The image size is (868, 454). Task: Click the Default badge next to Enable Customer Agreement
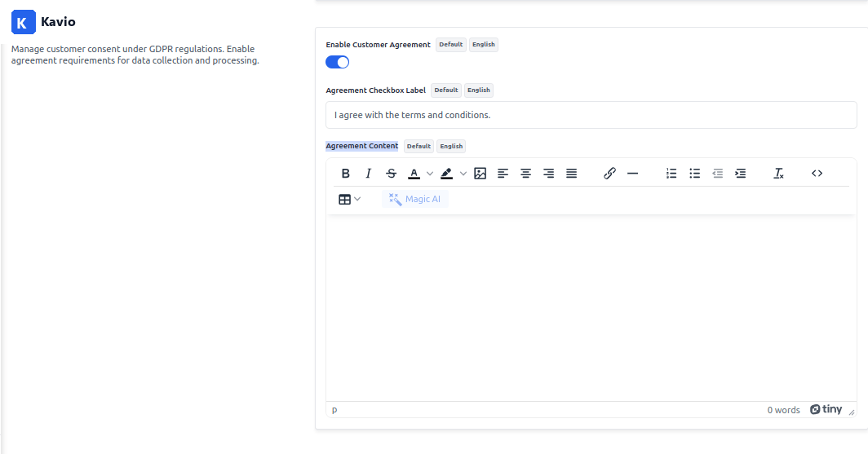[x=450, y=44]
